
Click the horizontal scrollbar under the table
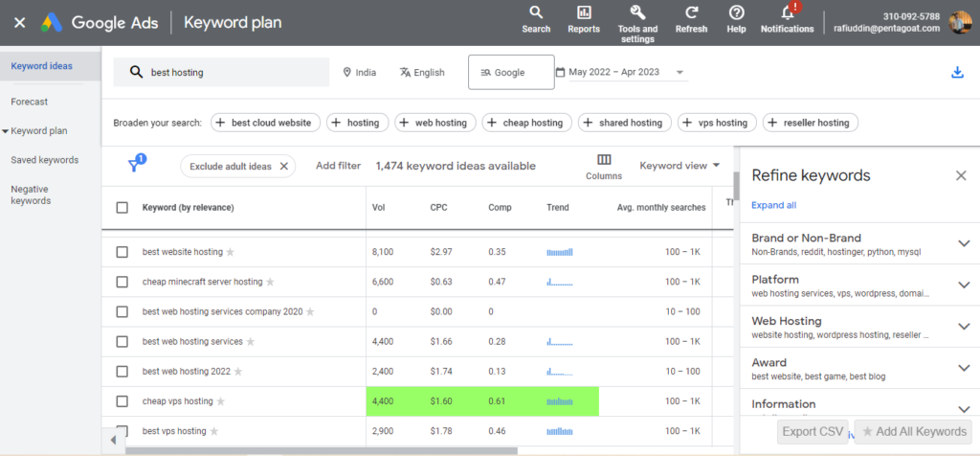tap(322, 450)
